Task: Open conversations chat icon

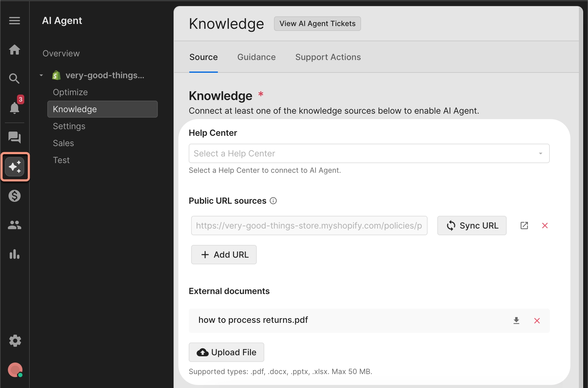Action: pyautogui.click(x=15, y=138)
